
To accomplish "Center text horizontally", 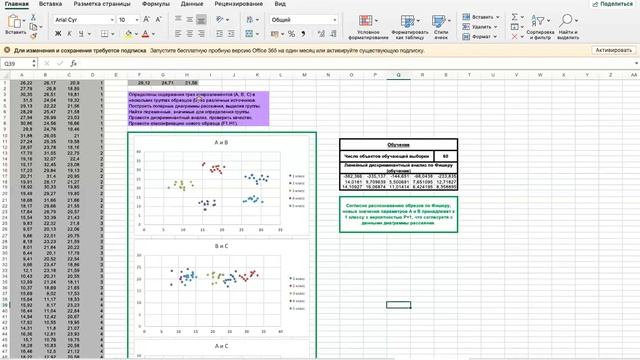I will (x=190, y=34).
